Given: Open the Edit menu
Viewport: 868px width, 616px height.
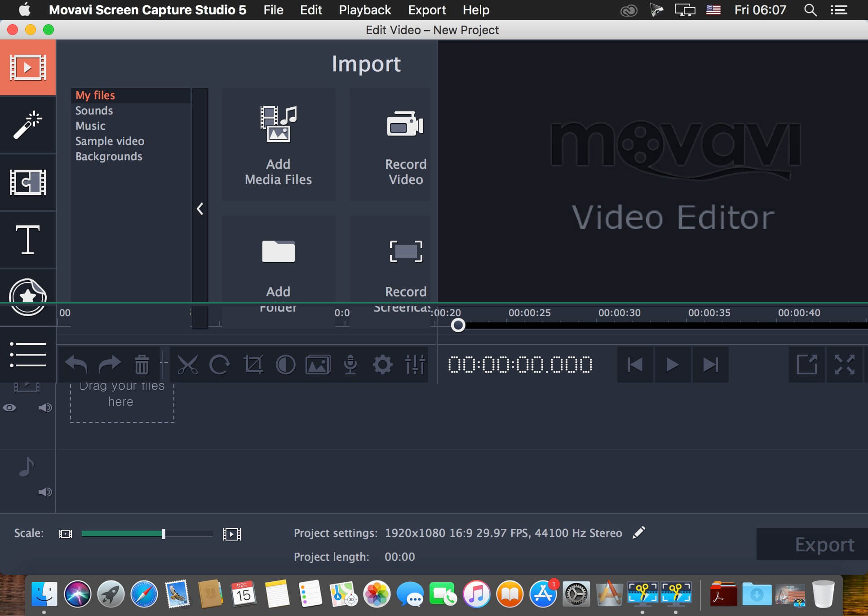Looking at the screenshot, I should pos(311,10).
